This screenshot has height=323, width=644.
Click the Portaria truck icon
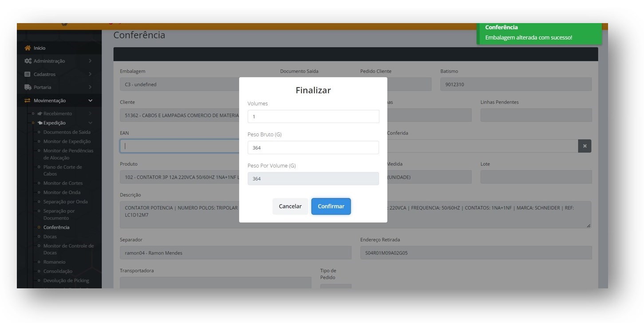28,88
